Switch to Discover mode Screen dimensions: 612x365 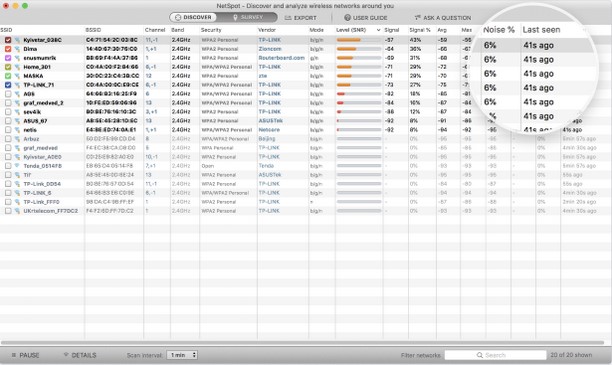(x=193, y=18)
